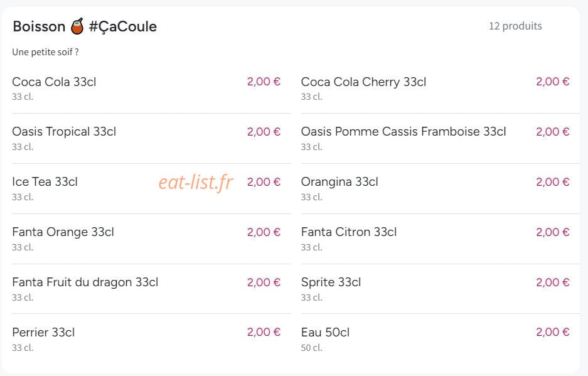Click the 'Une petite soif ?' subtitle

45,52
